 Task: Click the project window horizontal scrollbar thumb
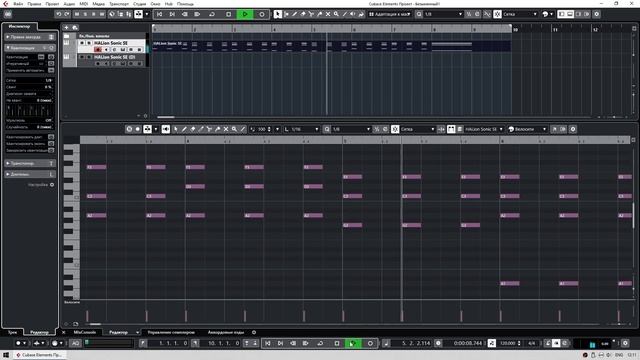[x=165, y=117]
